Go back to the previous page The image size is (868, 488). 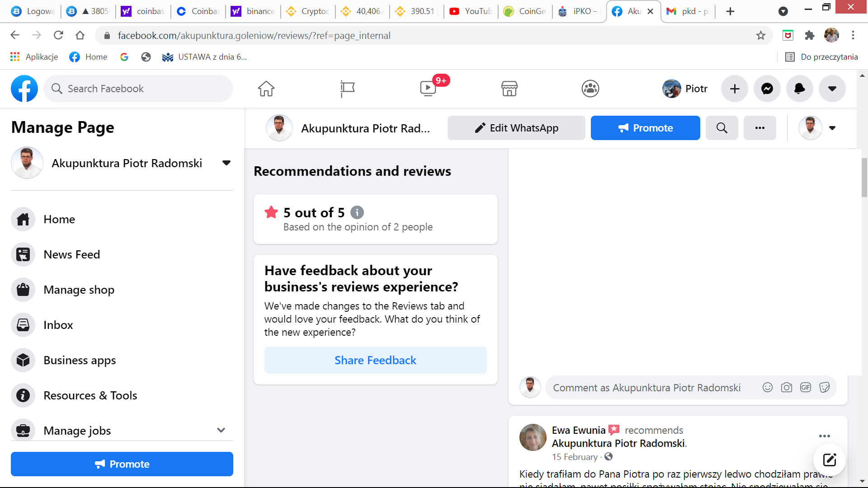[15, 35]
